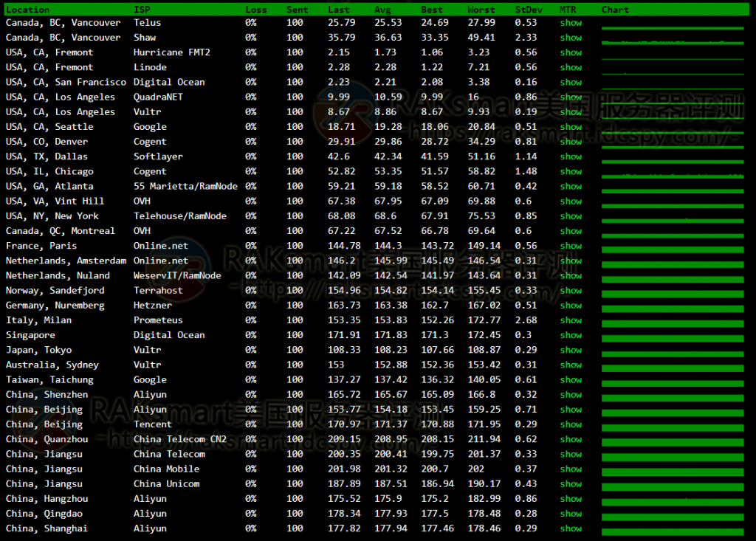
Task: Select 'USA, CA, Seattle' location cell
Action: [x=49, y=127]
